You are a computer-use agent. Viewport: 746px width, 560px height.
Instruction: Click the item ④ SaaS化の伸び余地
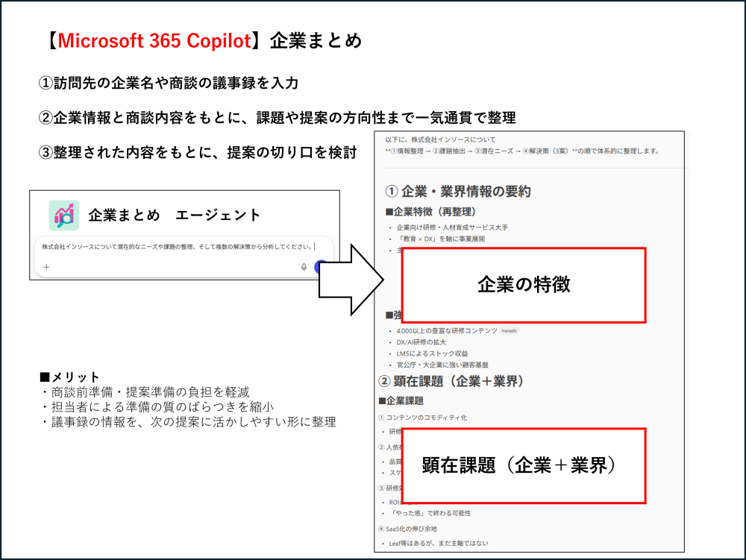[x=407, y=529]
